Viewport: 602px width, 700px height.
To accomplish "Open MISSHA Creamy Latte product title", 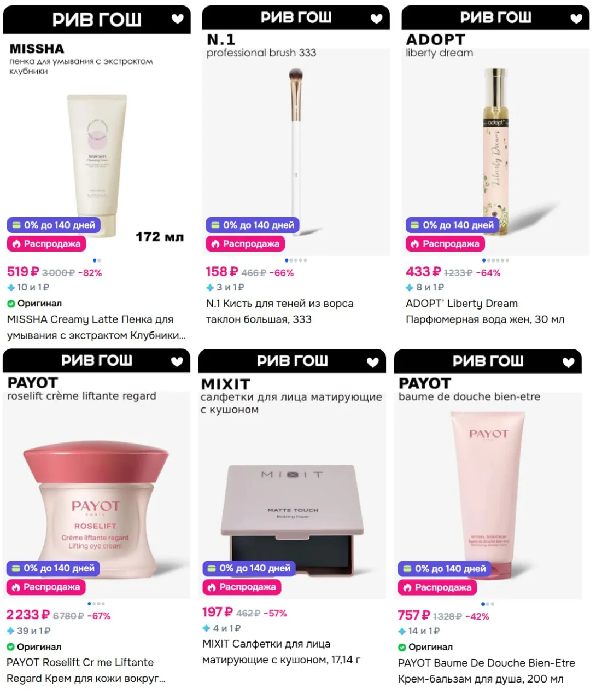I will click(96, 327).
